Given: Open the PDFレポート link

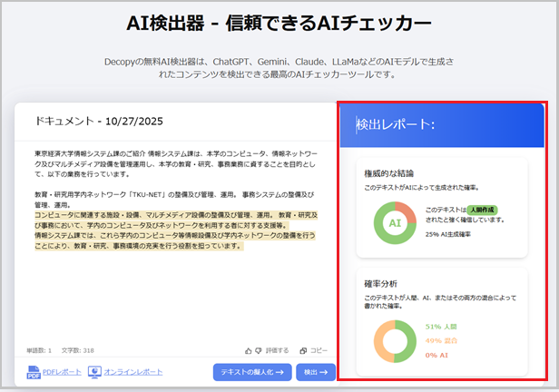Looking at the screenshot, I should pyautogui.click(x=62, y=372).
